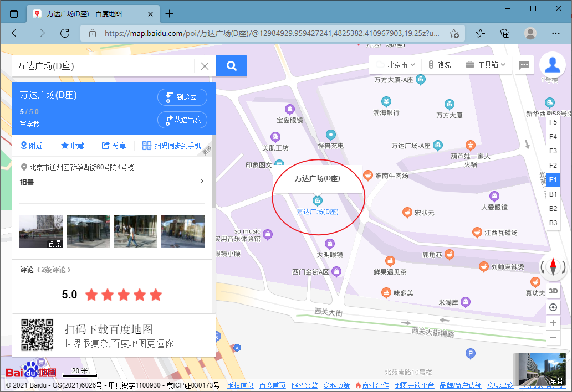This screenshot has width=572, height=392.
Task: Open the revolving door photo thumbnail
Action: [x=88, y=231]
